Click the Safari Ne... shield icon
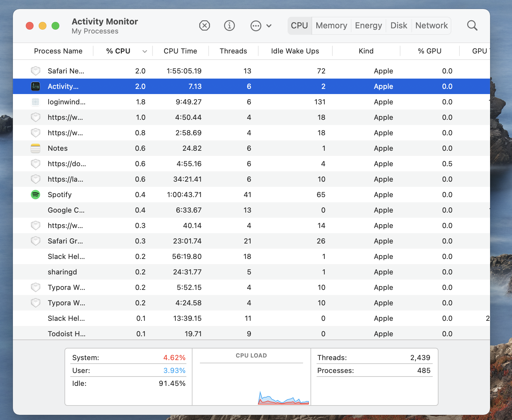This screenshot has height=420, width=512. pyautogui.click(x=35, y=71)
